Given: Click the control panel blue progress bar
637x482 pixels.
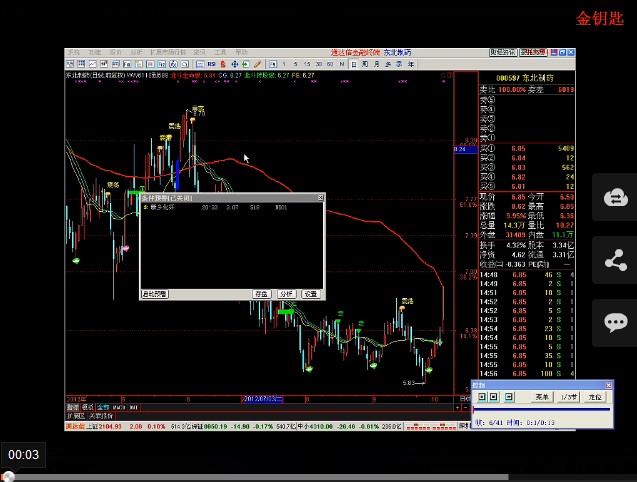Looking at the screenshot, I should coord(542,409).
